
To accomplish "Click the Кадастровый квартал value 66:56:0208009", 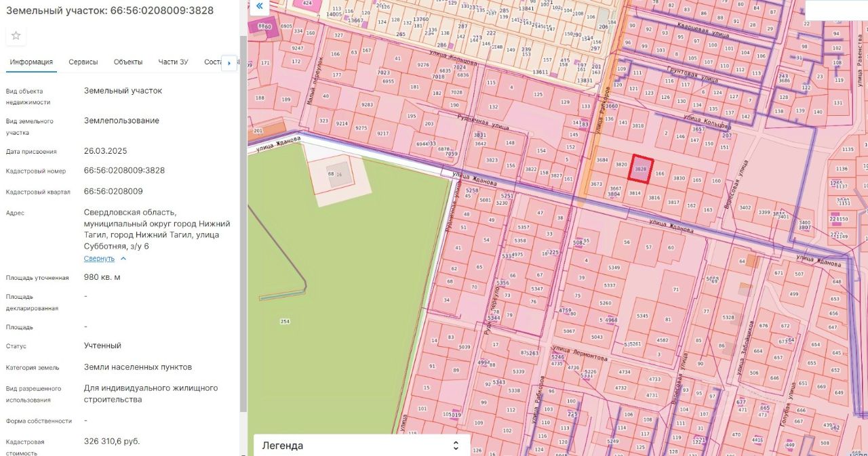I will [113, 192].
